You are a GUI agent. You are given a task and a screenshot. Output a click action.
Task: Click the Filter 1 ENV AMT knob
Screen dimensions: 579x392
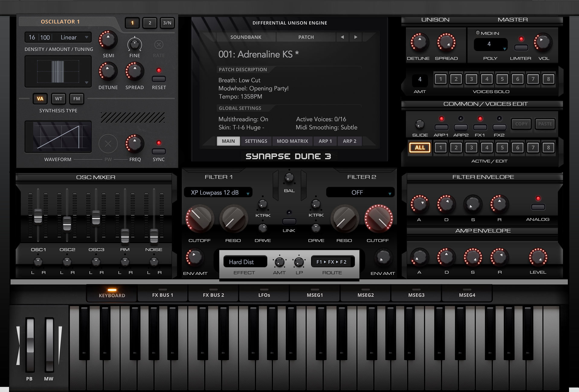[x=195, y=257]
